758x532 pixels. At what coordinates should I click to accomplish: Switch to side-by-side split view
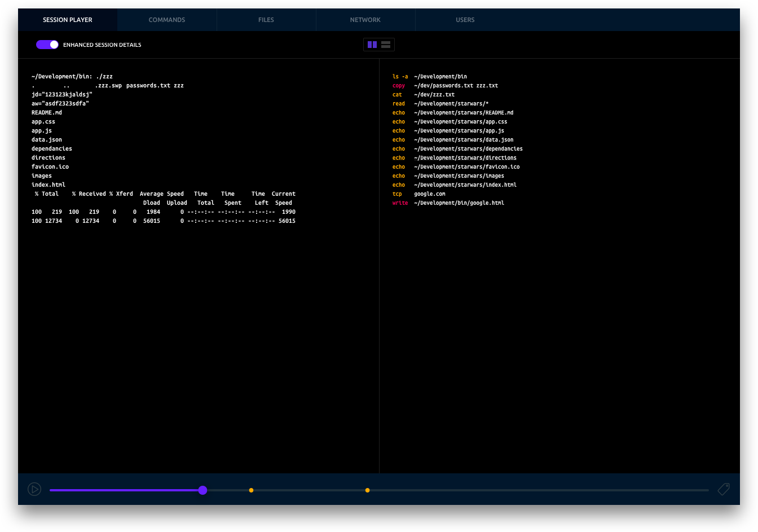pos(372,45)
